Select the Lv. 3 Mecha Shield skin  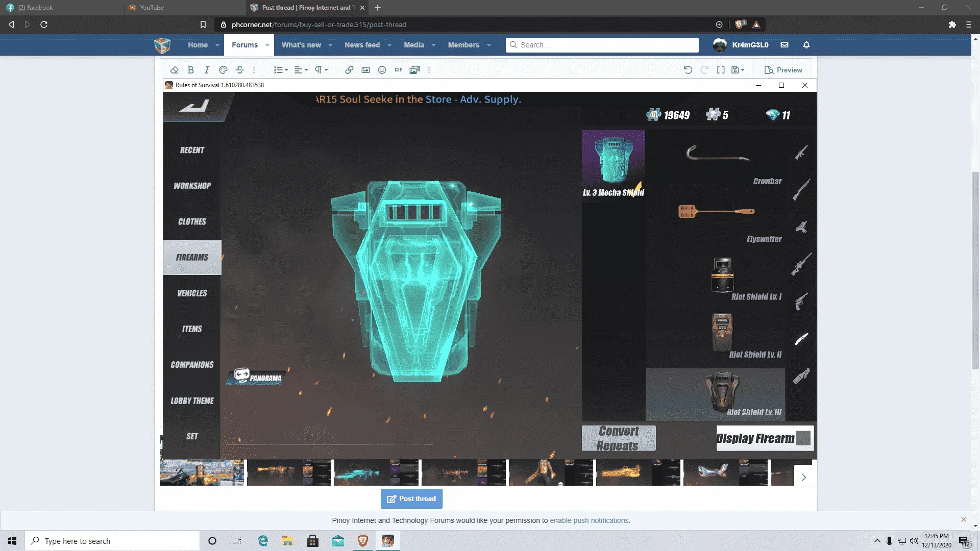pos(614,166)
